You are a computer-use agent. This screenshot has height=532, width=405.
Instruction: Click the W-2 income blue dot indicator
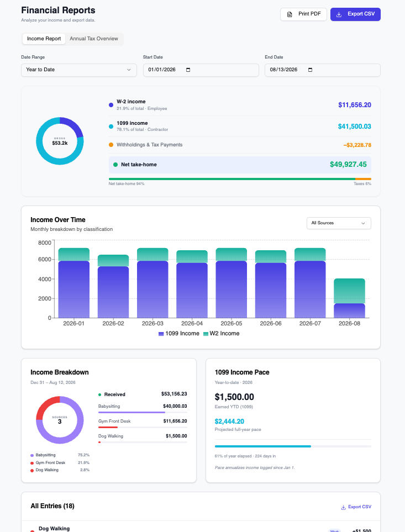pos(111,105)
